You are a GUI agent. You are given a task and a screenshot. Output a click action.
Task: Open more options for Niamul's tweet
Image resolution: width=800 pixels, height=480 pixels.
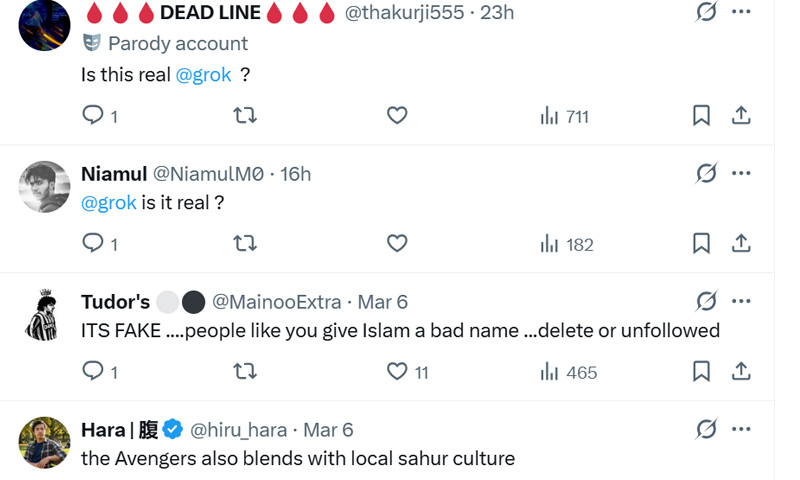[741, 173]
